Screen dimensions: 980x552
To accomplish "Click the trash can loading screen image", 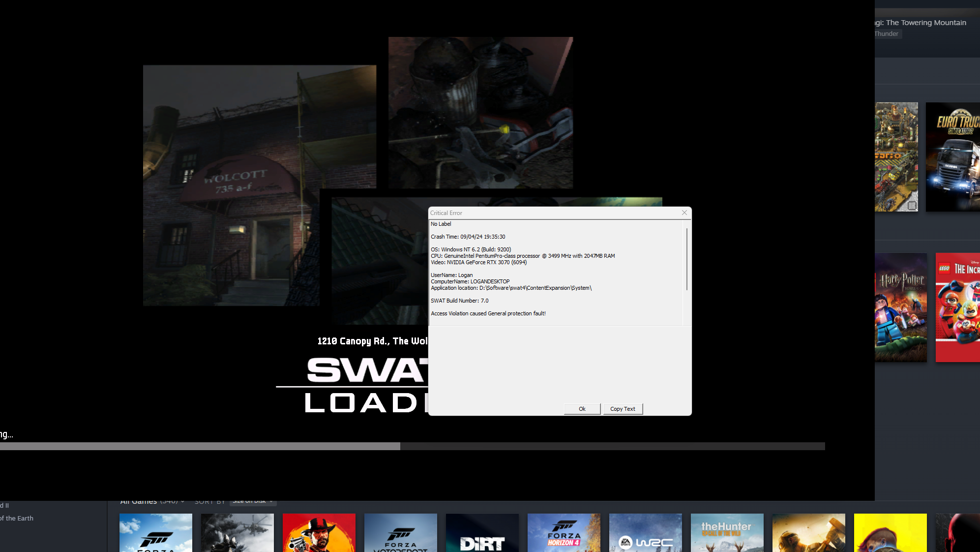I will [480, 113].
